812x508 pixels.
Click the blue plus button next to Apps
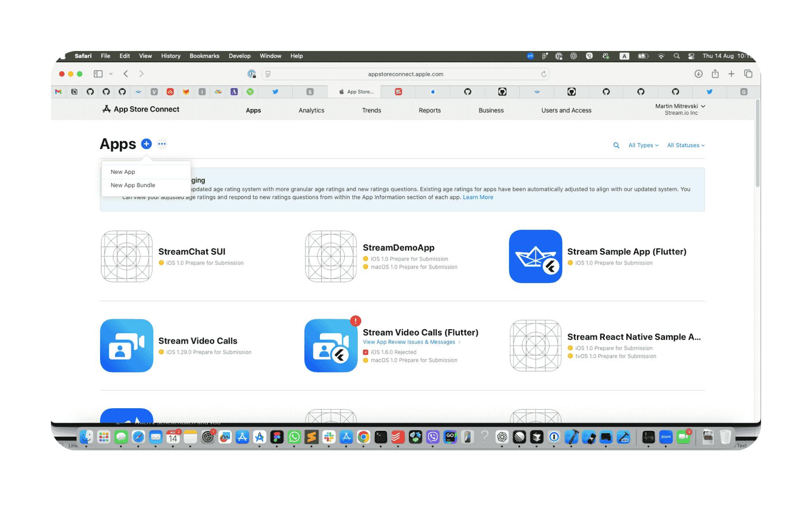(146, 144)
